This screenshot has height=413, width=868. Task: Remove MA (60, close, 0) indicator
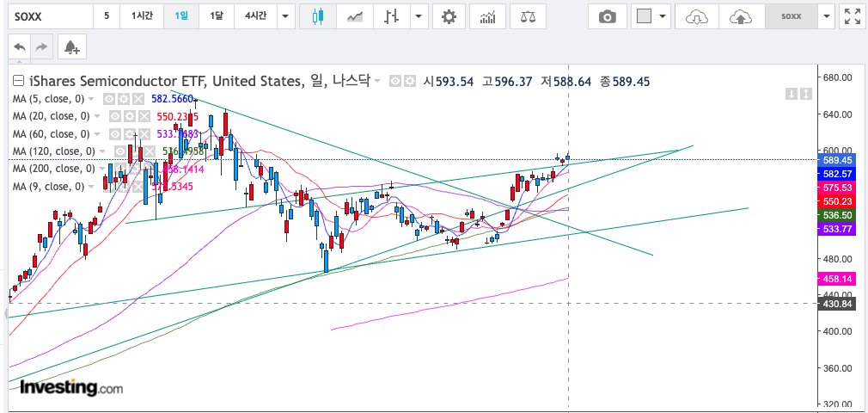pos(144,133)
